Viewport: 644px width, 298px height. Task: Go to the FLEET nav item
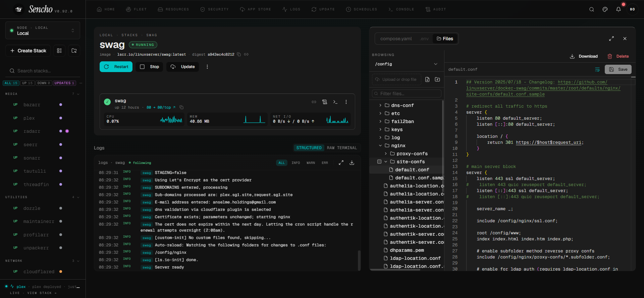click(x=136, y=9)
